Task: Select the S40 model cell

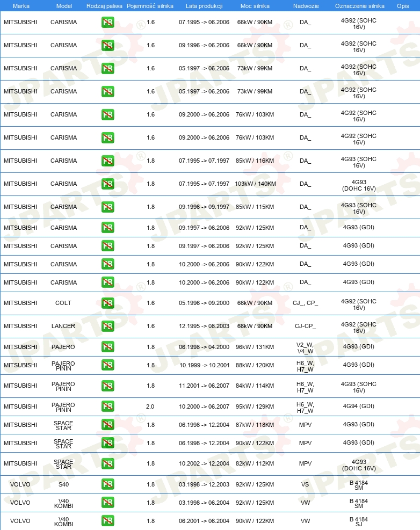Action: click(x=63, y=484)
